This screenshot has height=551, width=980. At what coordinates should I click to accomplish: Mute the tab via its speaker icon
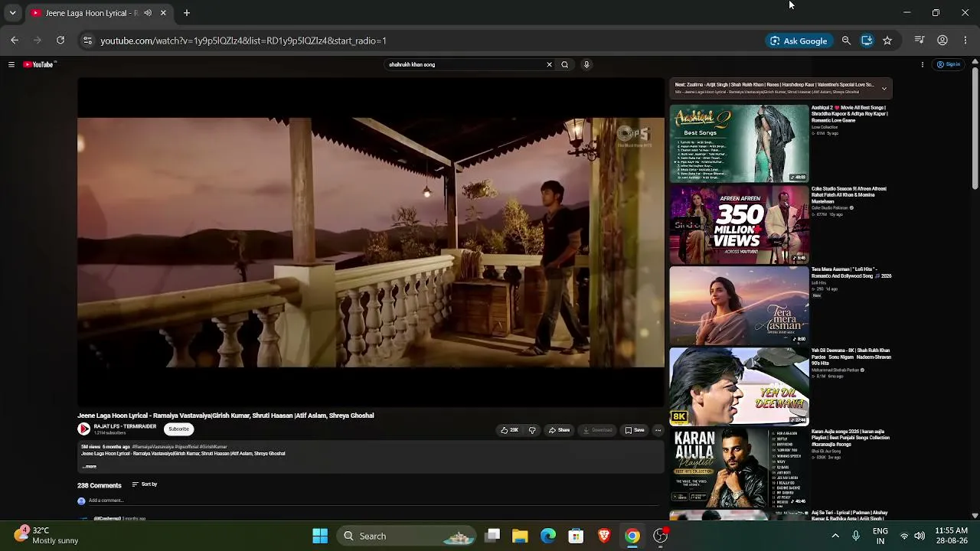(x=148, y=13)
